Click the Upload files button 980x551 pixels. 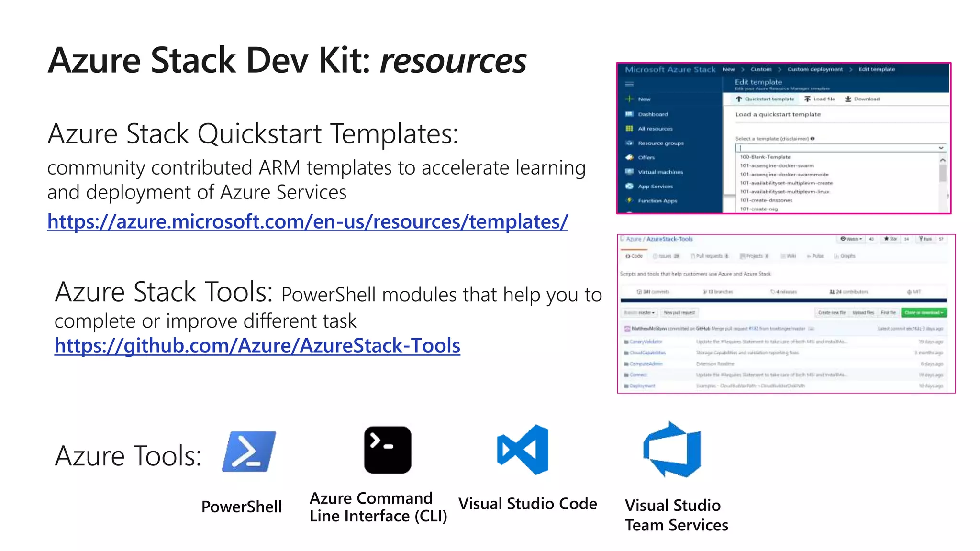[863, 313]
